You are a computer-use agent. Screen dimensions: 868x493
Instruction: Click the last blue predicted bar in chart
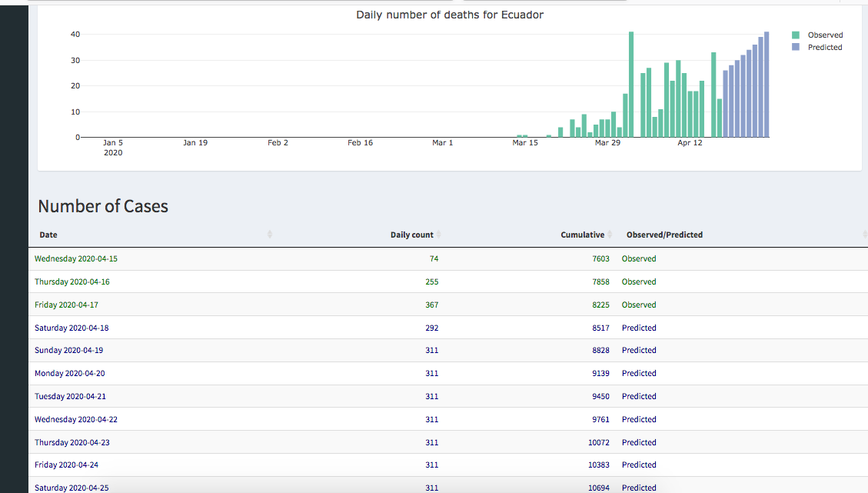tap(767, 85)
